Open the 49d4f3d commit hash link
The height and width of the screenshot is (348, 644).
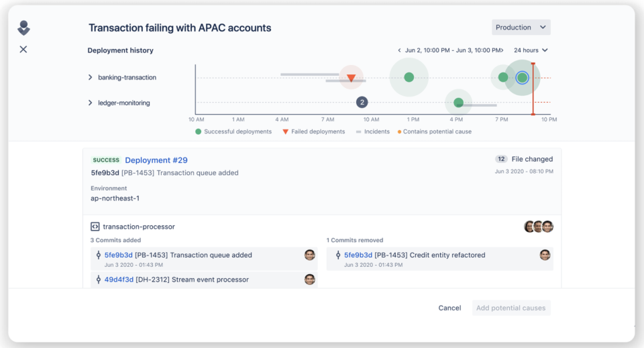(x=119, y=280)
